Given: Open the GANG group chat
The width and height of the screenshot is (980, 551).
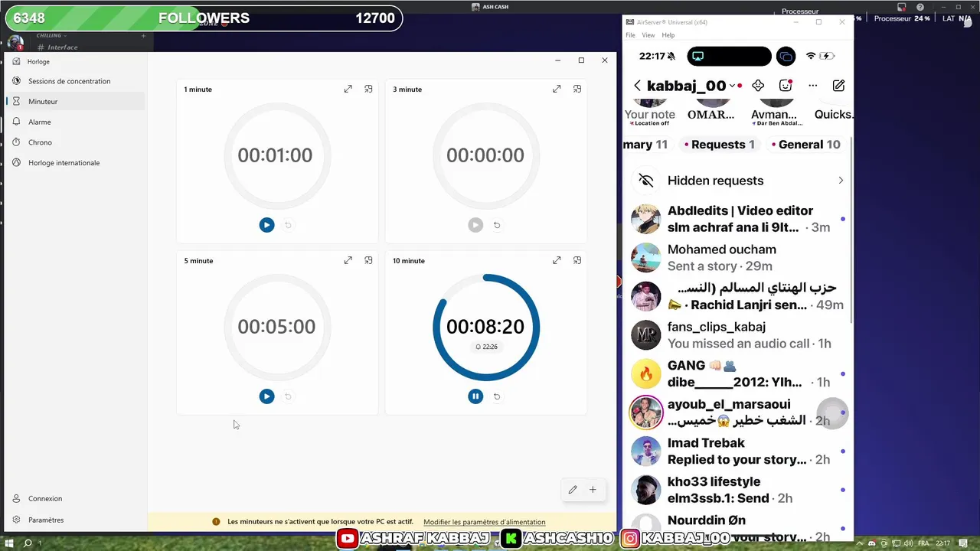Looking at the screenshot, I should [x=738, y=373].
